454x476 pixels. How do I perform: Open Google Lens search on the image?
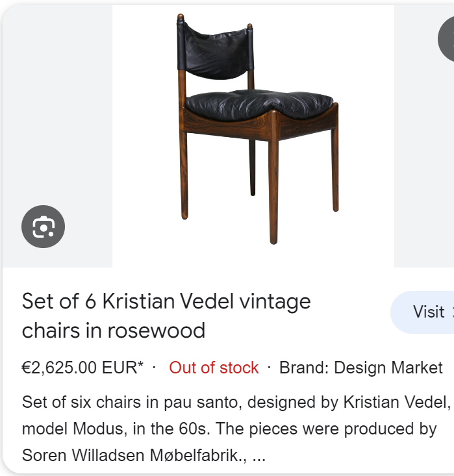pos(43,227)
